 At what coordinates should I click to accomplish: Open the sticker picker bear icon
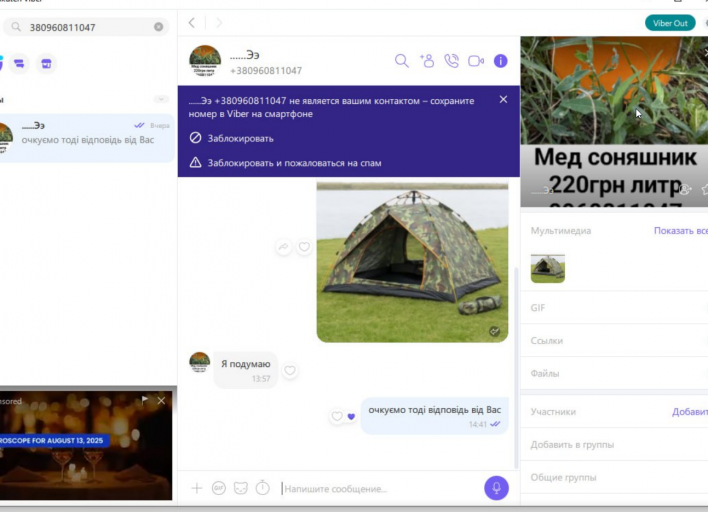241,488
